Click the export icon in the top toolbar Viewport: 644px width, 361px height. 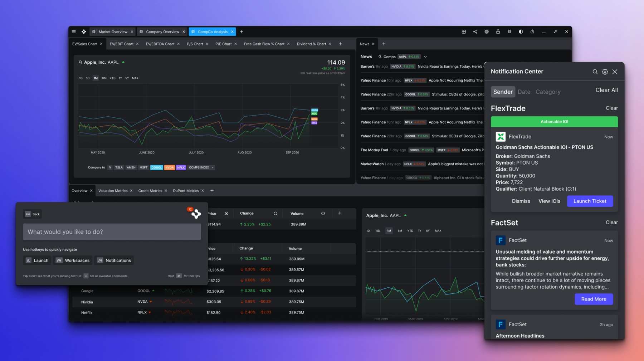click(x=532, y=31)
